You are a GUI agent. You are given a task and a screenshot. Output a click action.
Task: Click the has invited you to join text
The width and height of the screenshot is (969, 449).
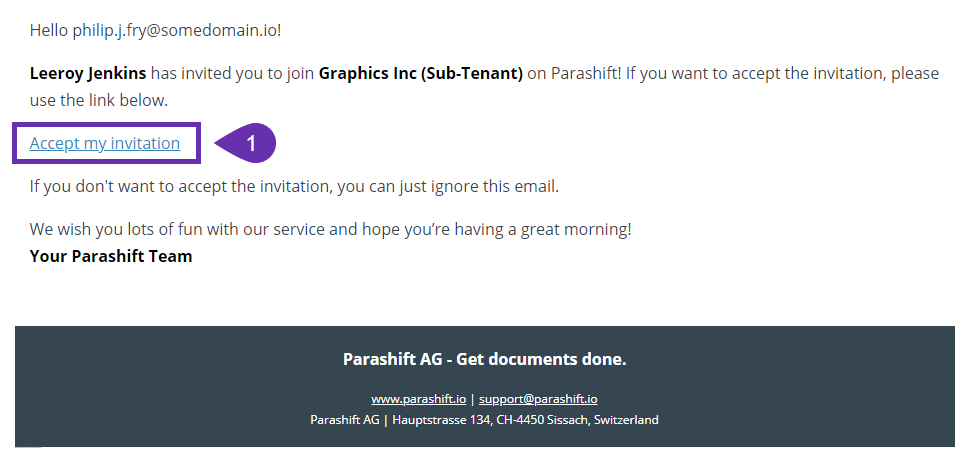pyautogui.click(x=232, y=73)
